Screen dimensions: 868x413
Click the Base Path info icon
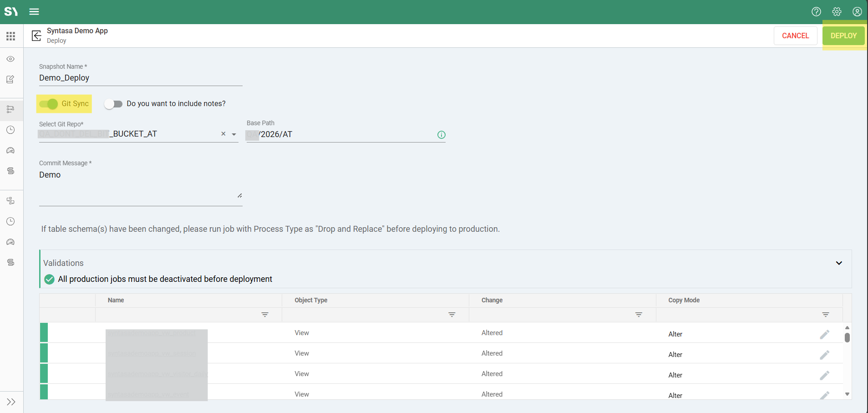click(x=441, y=135)
